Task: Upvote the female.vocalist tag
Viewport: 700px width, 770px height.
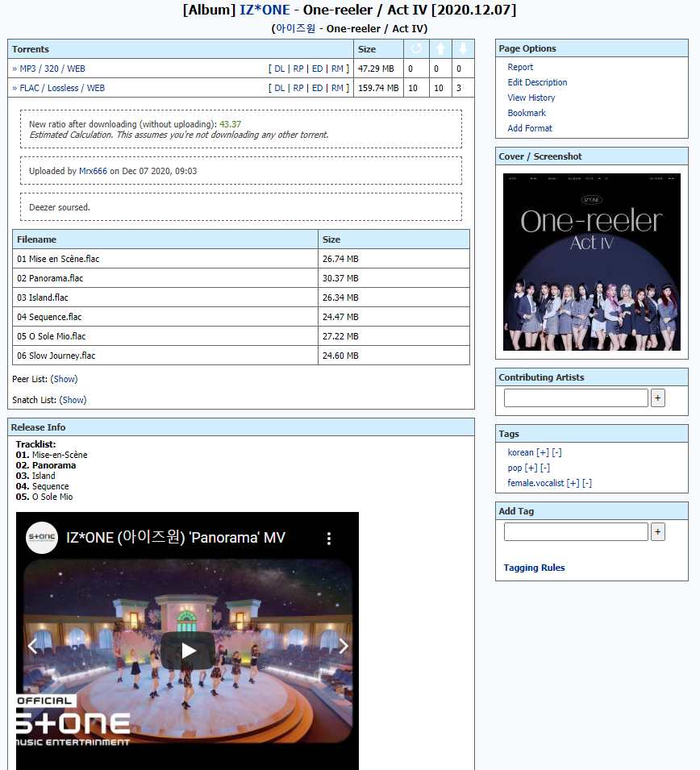Action: tap(573, 484)
